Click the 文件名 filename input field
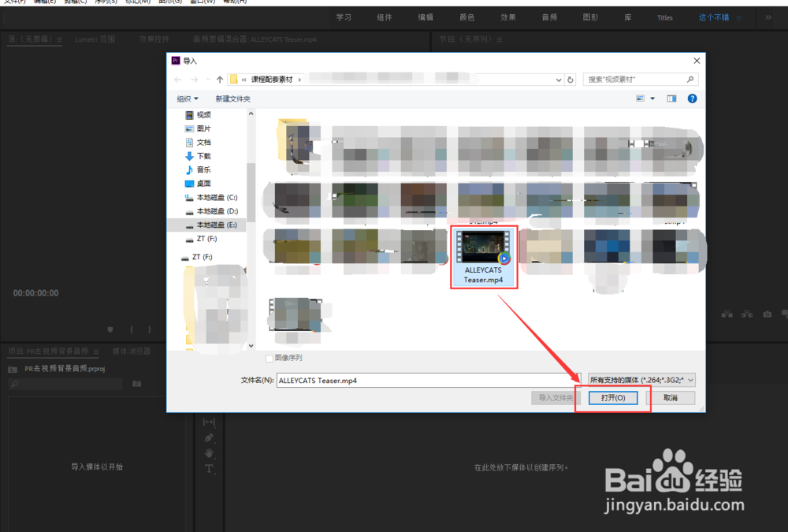The width and height of the screenshot is (788, 532). (x=428, y=380)
